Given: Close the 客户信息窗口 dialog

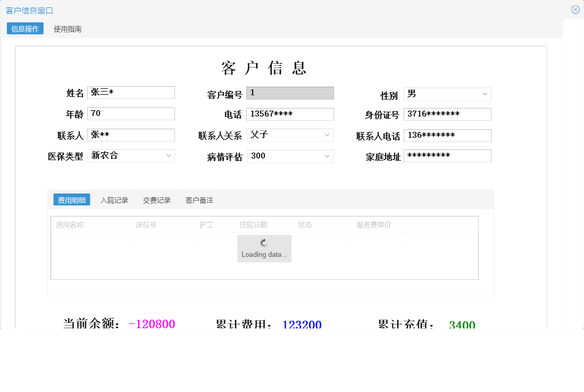Looking at the screenshot, I should (x=575, y=9).
